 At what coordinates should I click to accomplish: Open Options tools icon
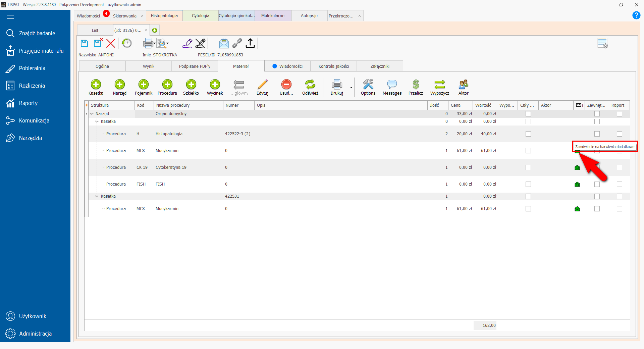tap(368, 87)
